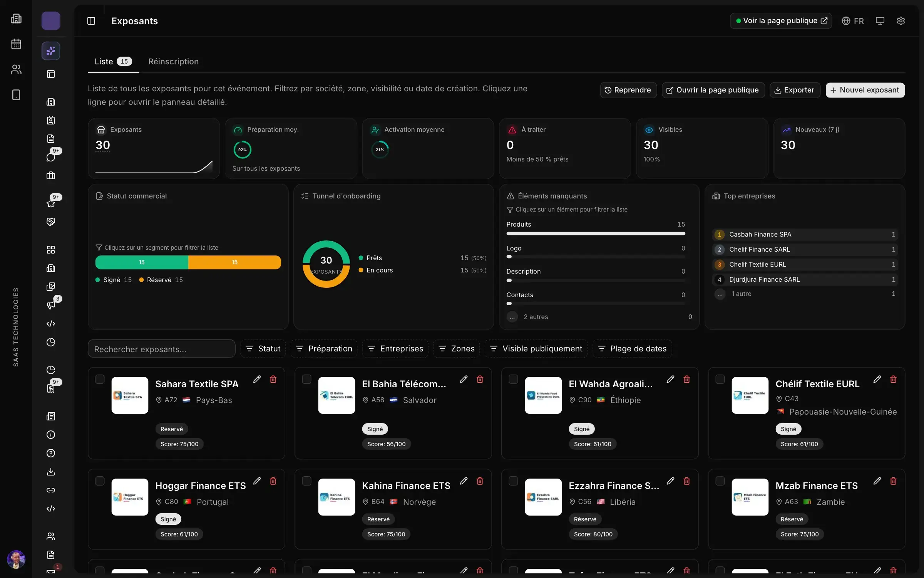Open the Statut filter dropdown

click(263, 349)
